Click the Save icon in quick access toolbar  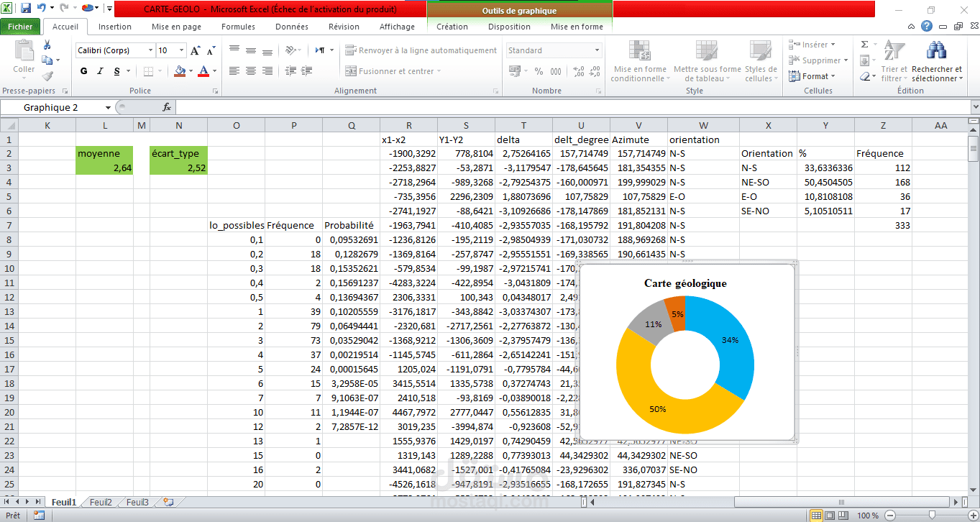(x=26, y=9)
